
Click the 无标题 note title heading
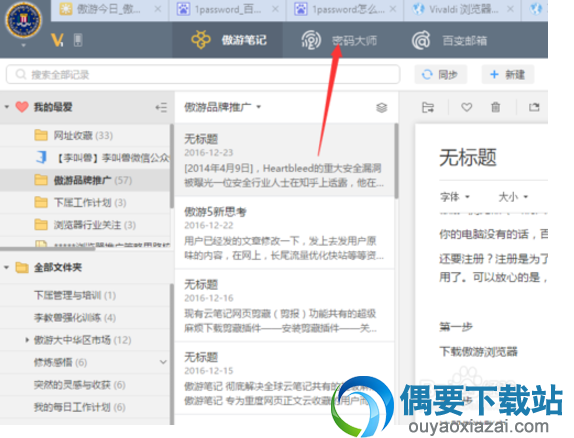(468, 158)
